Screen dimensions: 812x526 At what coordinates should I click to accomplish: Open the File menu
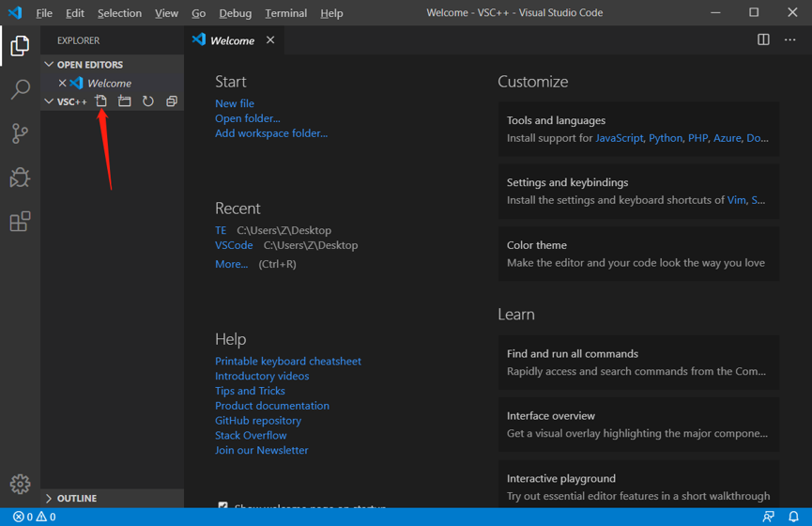click(x=44, y=13)
